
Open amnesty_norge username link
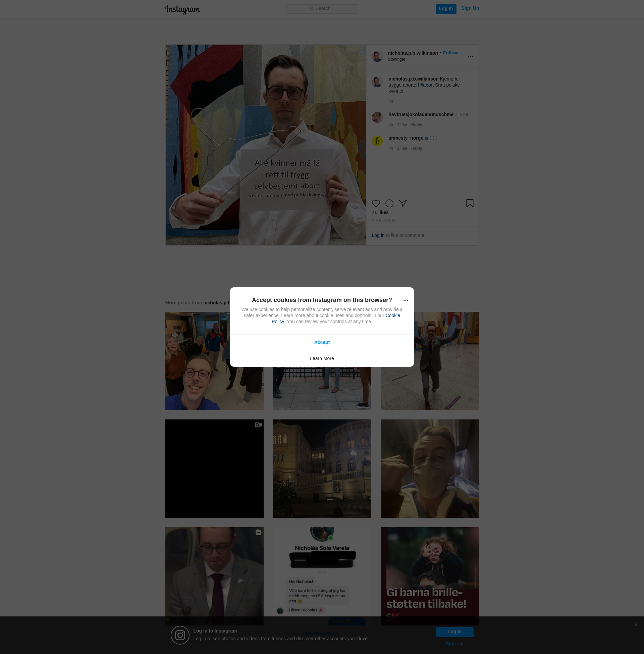[x=406, y=138]
